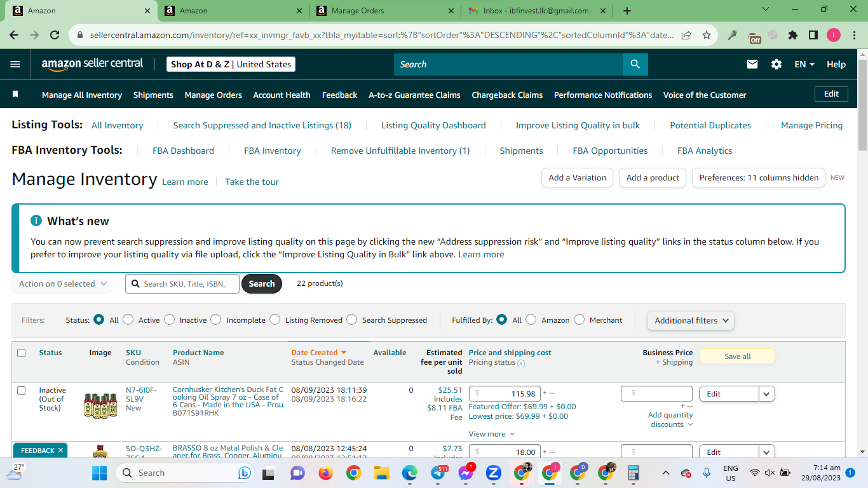Click in the Search SKU, Title, ISBN field

click(x=182, y=284)
